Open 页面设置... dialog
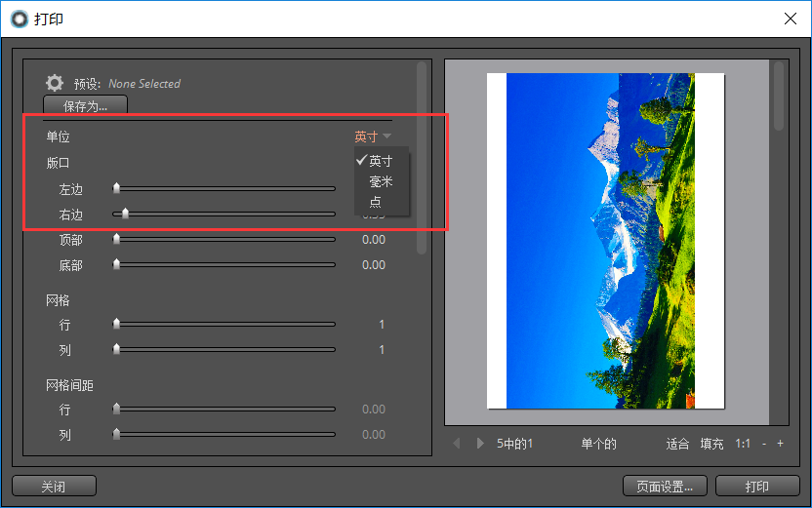This screenshot has height=508, width=812. [665, 487]
